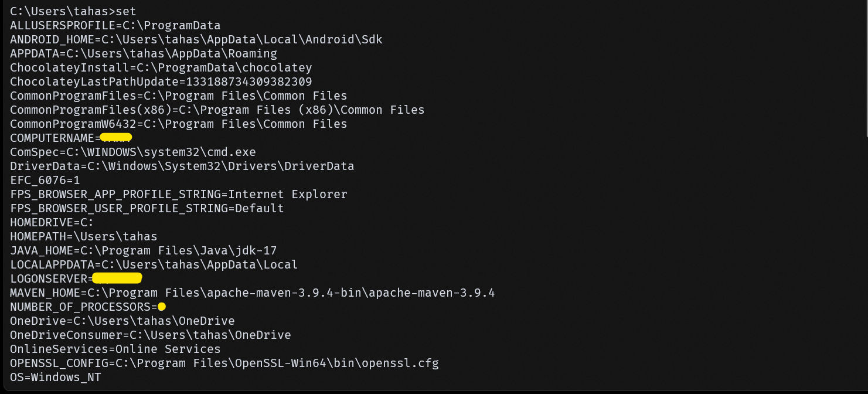This screenshot has width=868, height=394.
Task: Click the ALLUSERSPROFILE line
Action: [x=115, y=25]
